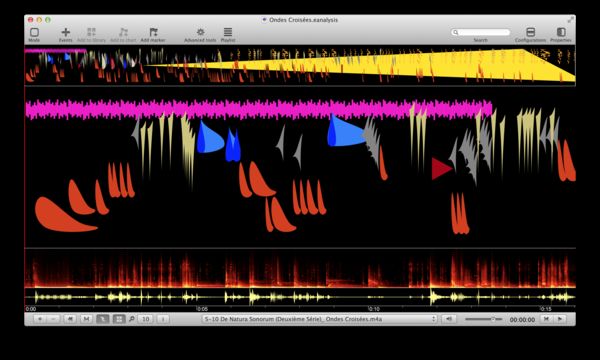Click the 10:15 mark on time ruler
The height and width of the screenshot is (360, 600).
(545, 309)
